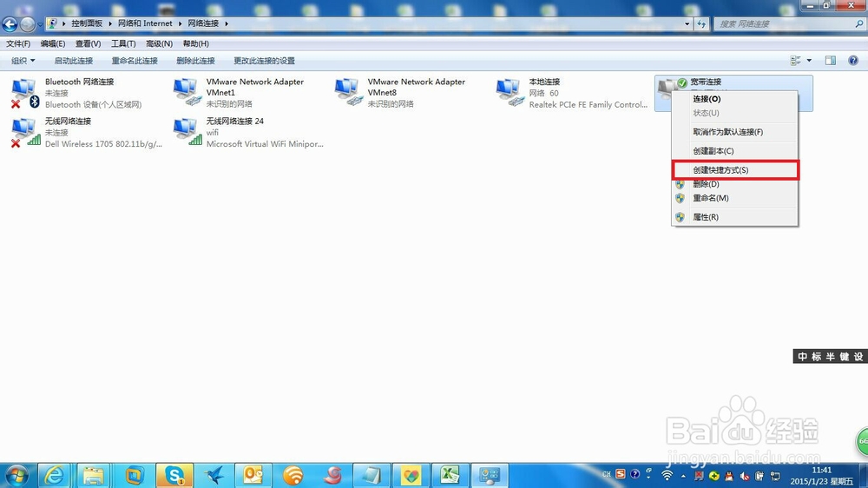Expand the arrow after 网络连接 breadcrumb

click(227, 23)
